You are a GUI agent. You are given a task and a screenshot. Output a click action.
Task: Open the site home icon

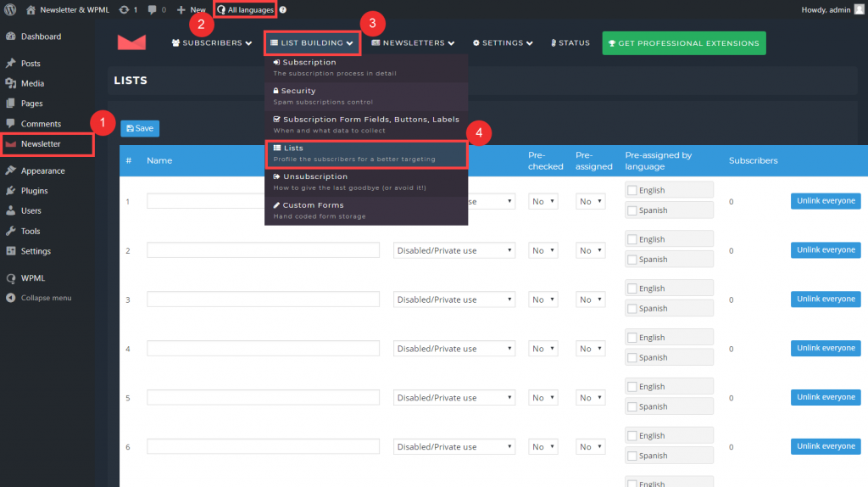tap(31, 9)
